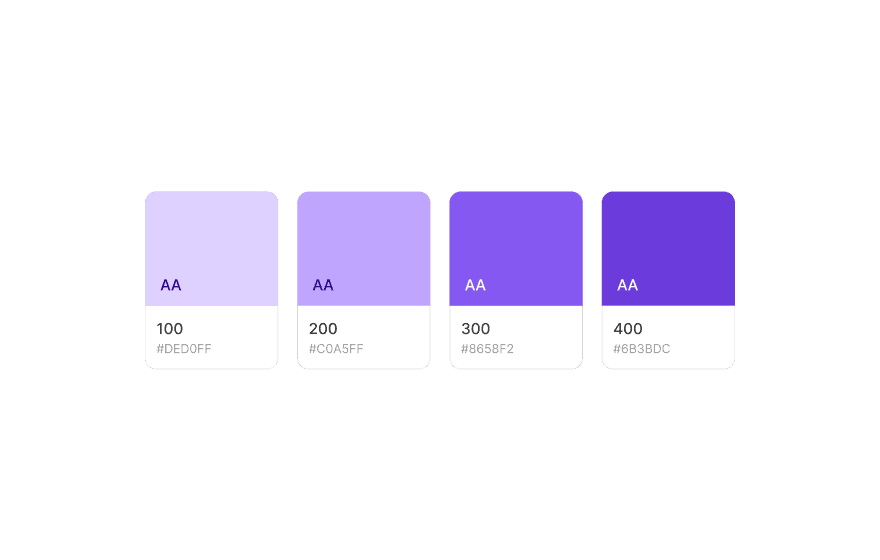880x560 pixels.
Task: Click the white info panel of card 400
Action: pos(700,338)
